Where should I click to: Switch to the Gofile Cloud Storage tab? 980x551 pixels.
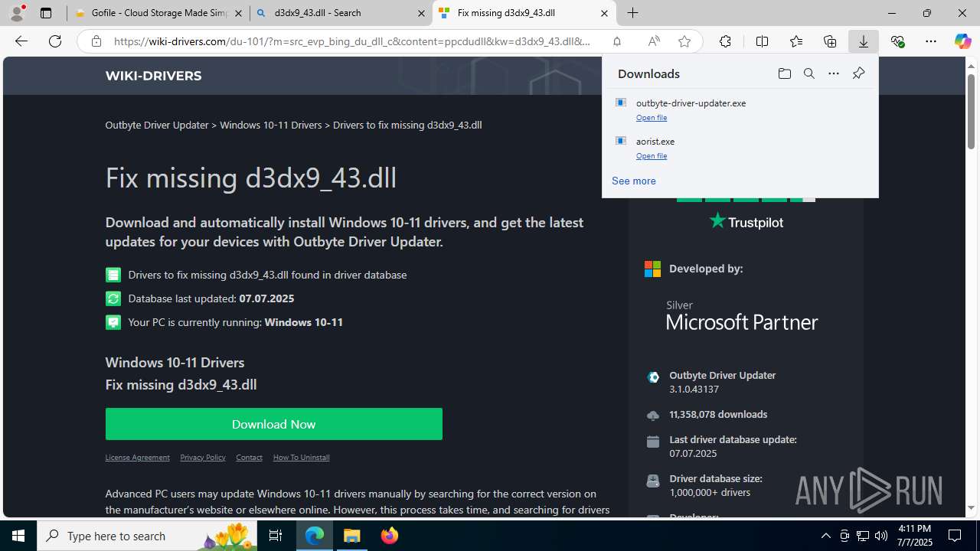click(x=158, y=13)
